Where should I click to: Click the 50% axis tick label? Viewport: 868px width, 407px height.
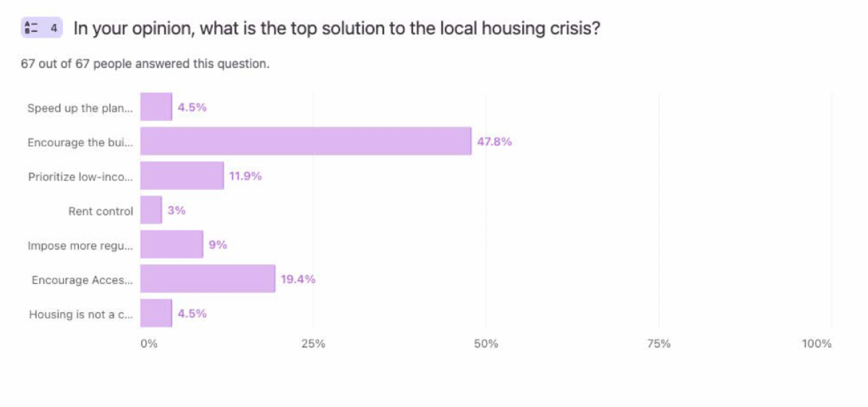click(x=486, y=343)
